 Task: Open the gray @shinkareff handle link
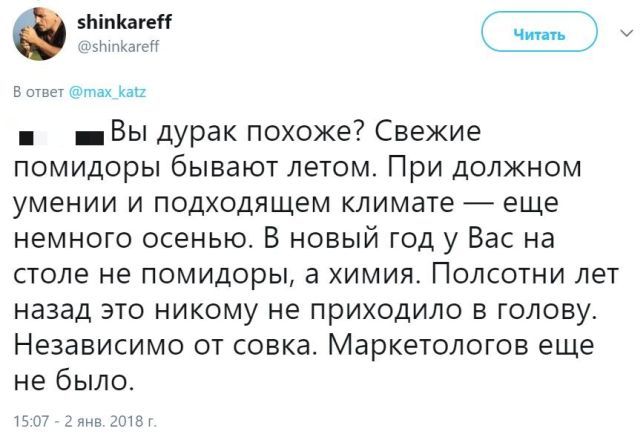tap(118, 47)
